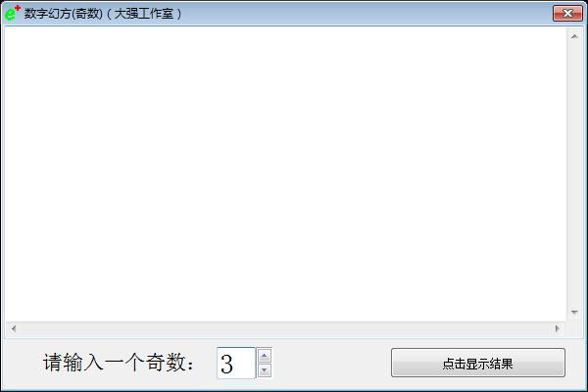588x392 pixels.
Task: Click the vertical scrollbar track just below its up arrow
Action: click(574, 51)
